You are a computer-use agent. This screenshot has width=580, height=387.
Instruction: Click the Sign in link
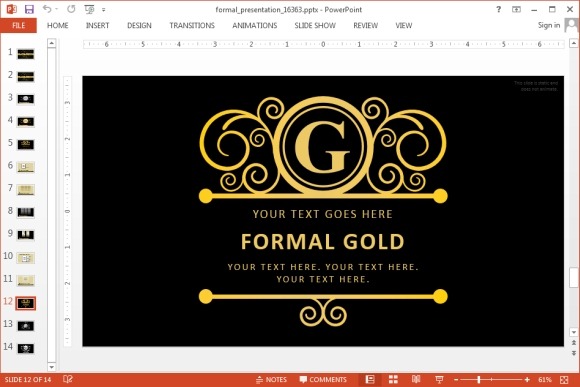pos(549,25)
